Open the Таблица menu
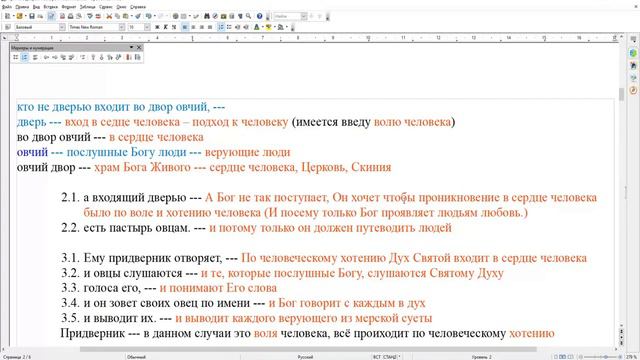This screenshot has height=360, width=640. click(x=87, y=7)
